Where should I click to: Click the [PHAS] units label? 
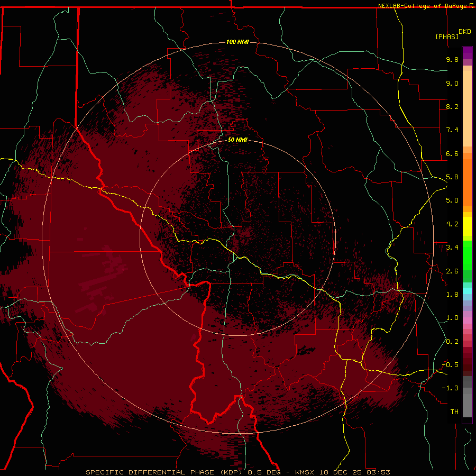[447, 36]
